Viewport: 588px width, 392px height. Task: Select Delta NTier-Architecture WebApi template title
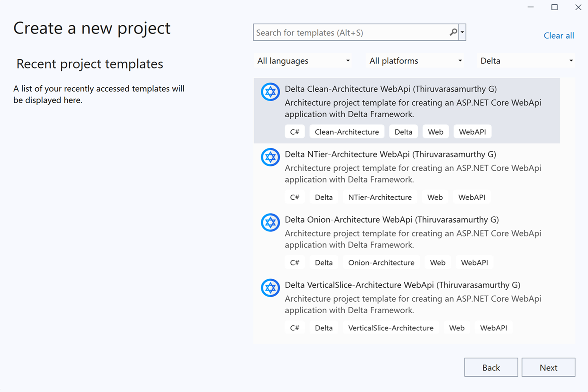[390, 154]
